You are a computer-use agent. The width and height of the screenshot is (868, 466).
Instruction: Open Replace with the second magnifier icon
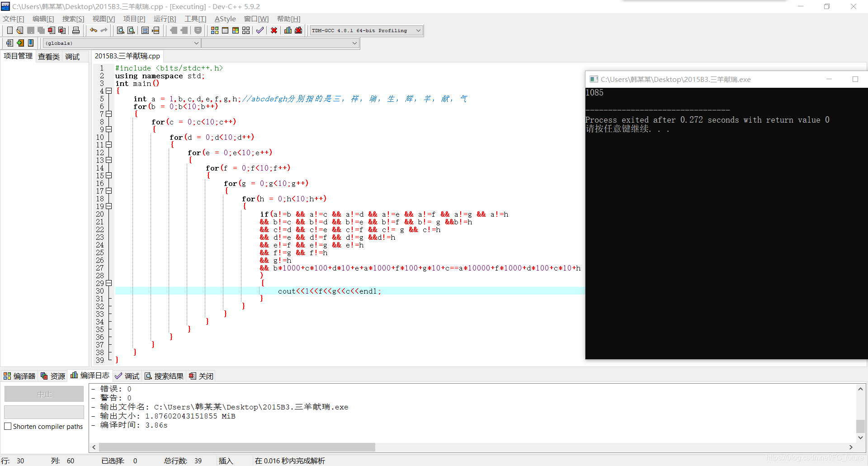tap(131, 30)
